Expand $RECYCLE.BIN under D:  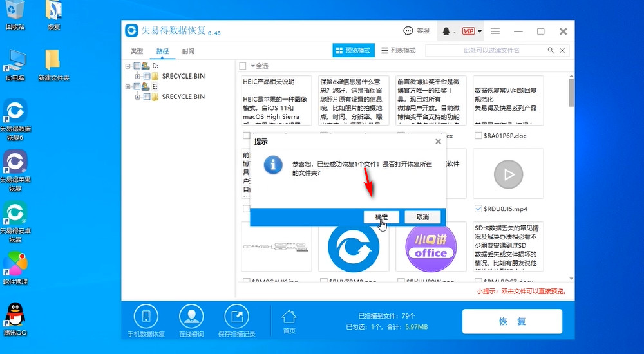[x=138, y=76]
